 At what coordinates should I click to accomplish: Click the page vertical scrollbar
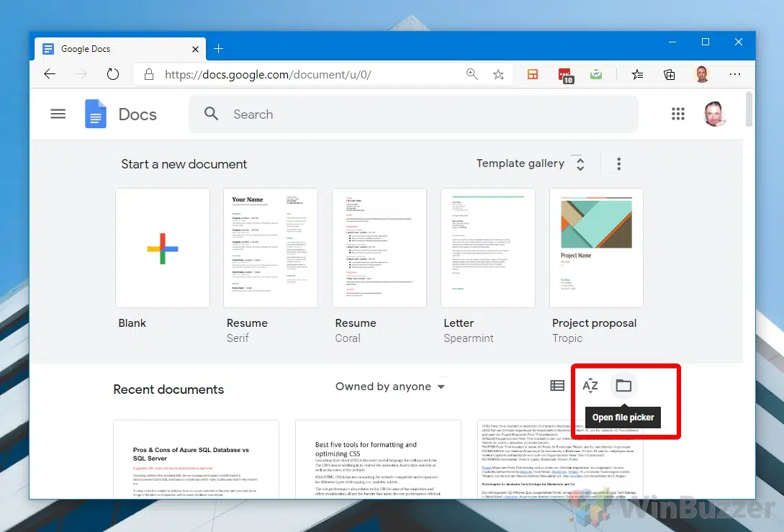[749, 109]
